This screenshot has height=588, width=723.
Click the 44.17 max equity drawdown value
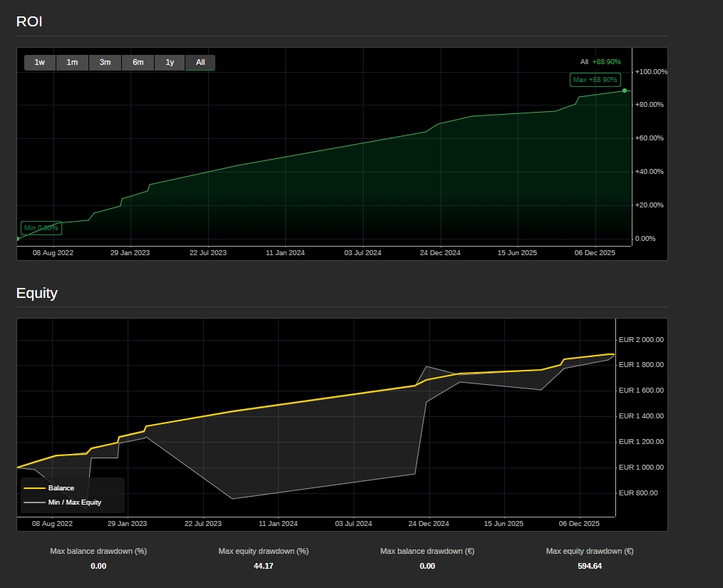click(263, 566)
